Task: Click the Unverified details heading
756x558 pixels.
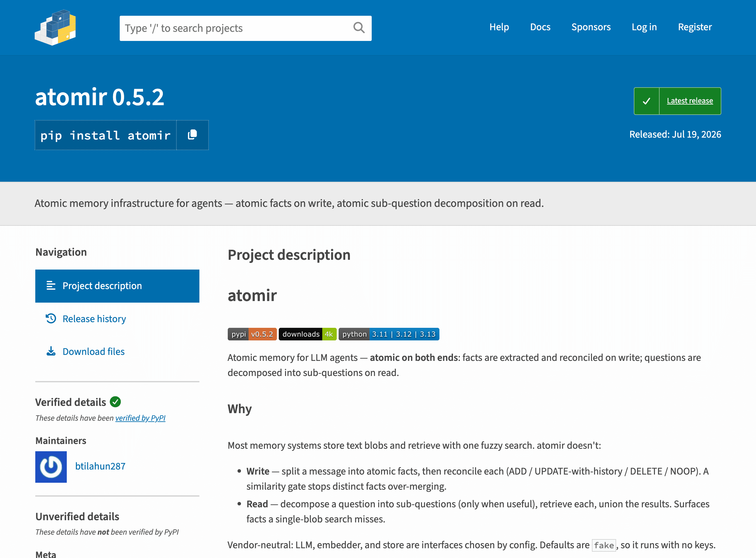Action: pos(77,516)
